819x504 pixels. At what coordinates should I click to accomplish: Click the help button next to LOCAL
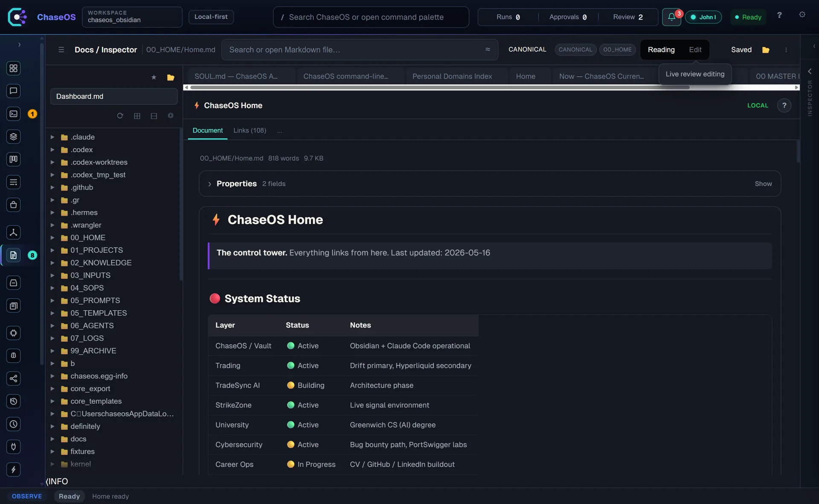click(x=784, y=105)
